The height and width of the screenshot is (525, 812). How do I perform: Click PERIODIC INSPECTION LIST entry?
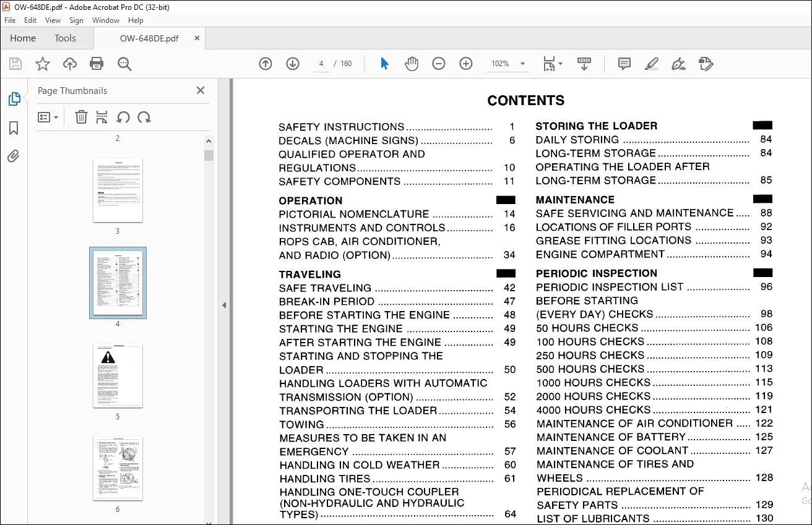654,287
